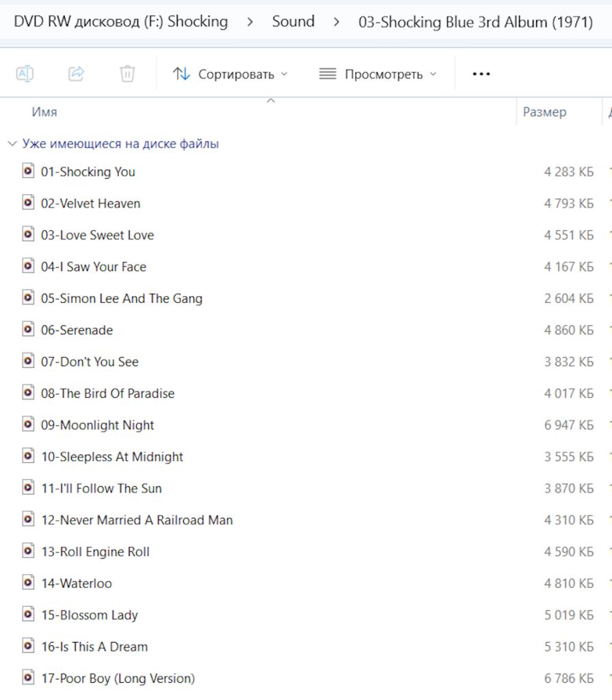
Task: Open the three-dots more options menu
Action: (x=481, y=74)
